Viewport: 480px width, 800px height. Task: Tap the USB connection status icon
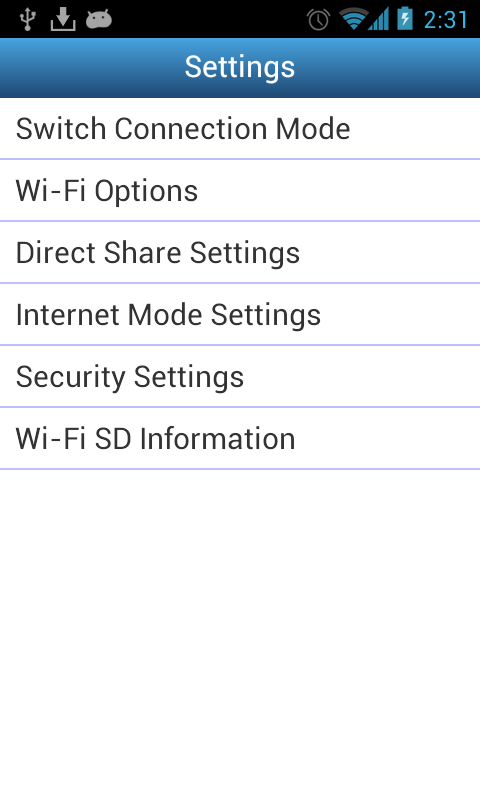point(28,19)
